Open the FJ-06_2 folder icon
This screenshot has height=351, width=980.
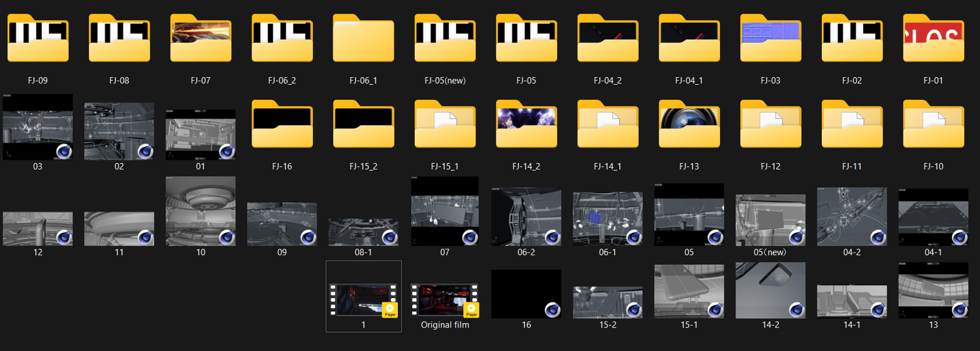pyautogui.click(x=282, y=38)
